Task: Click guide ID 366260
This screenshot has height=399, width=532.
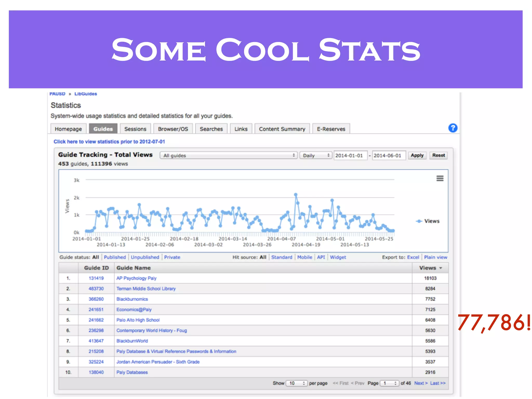Action: click(x=96, y=299)
